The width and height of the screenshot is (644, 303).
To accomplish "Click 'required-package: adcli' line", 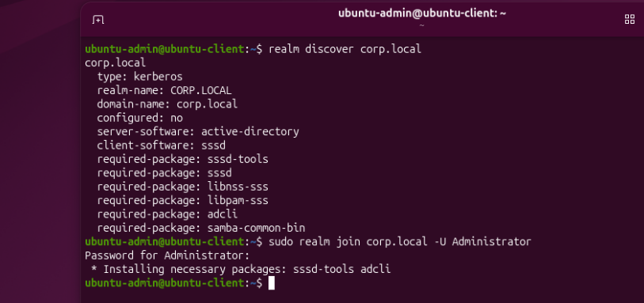I will [167, 214].
